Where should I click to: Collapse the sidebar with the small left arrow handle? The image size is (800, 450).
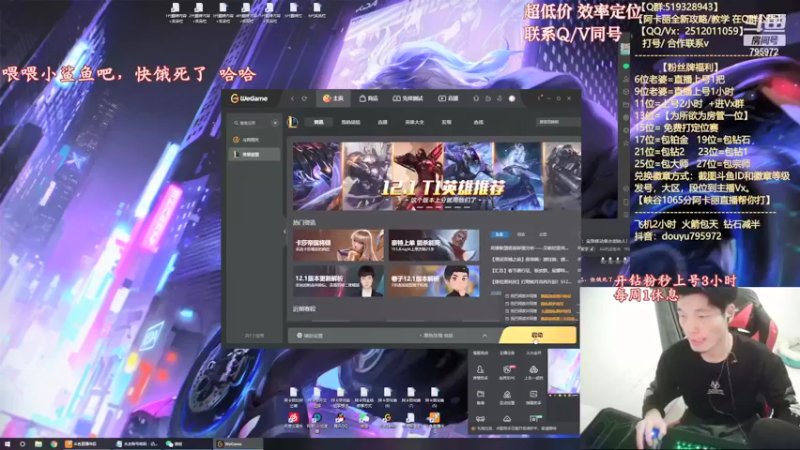[x=285, y=232]
